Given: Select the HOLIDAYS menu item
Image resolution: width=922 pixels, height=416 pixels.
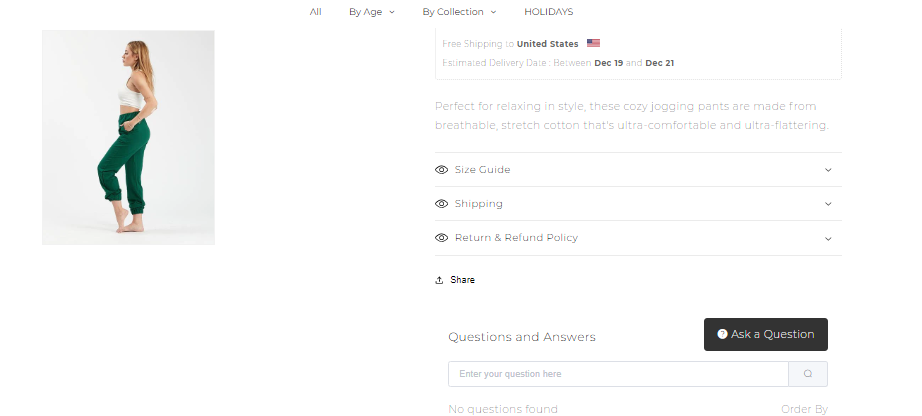Looking at the screenshot, I should coord(549,12).
